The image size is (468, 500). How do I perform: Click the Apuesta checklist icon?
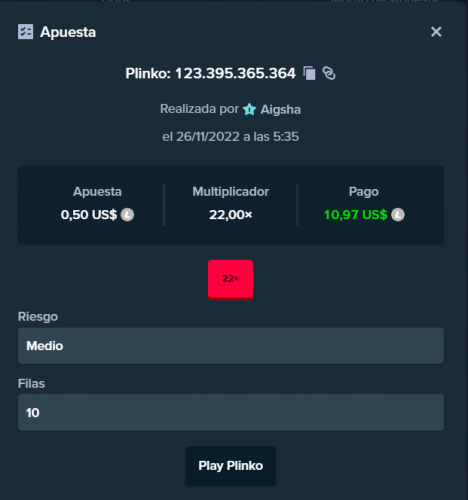click(25, 32)
